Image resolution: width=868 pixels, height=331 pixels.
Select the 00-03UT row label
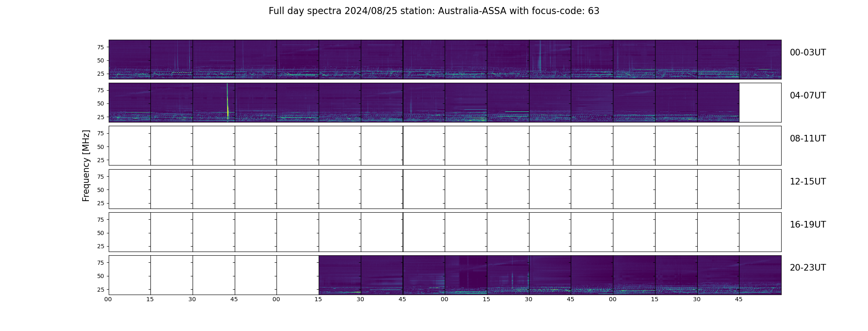[x=807, y=53]
